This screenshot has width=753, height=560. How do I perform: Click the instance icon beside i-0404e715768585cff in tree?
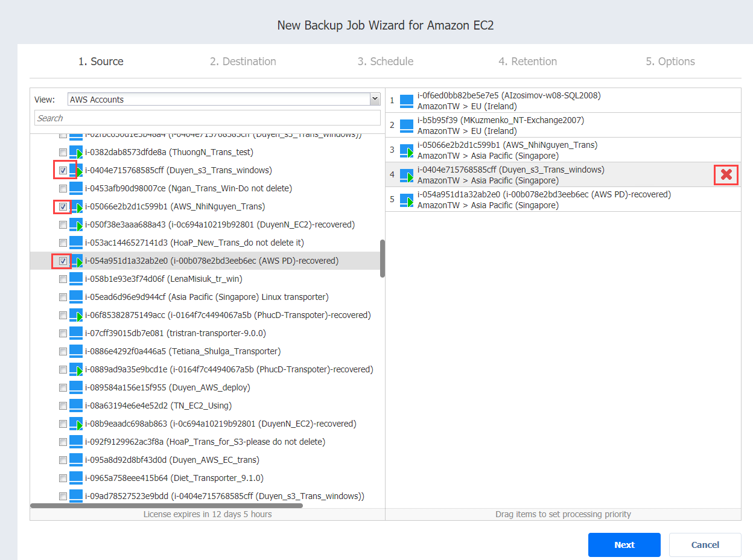(76, 170)
